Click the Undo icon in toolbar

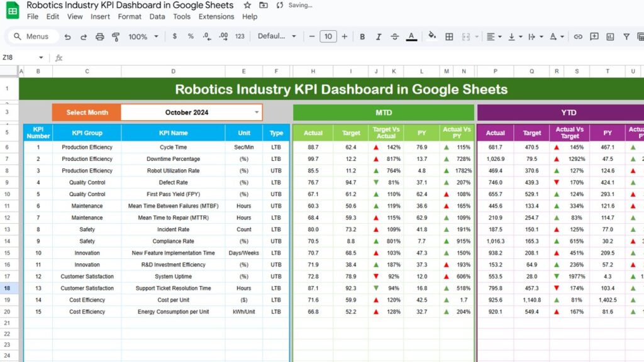pyautogui.click(x=67, y=36)
